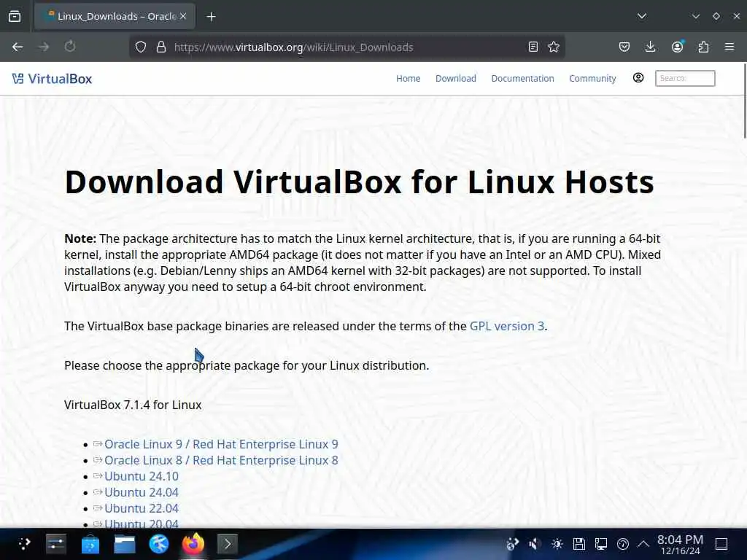Open a new tab with plus
Viewport: 747px width, 560px height.
[x=211, y=17]
